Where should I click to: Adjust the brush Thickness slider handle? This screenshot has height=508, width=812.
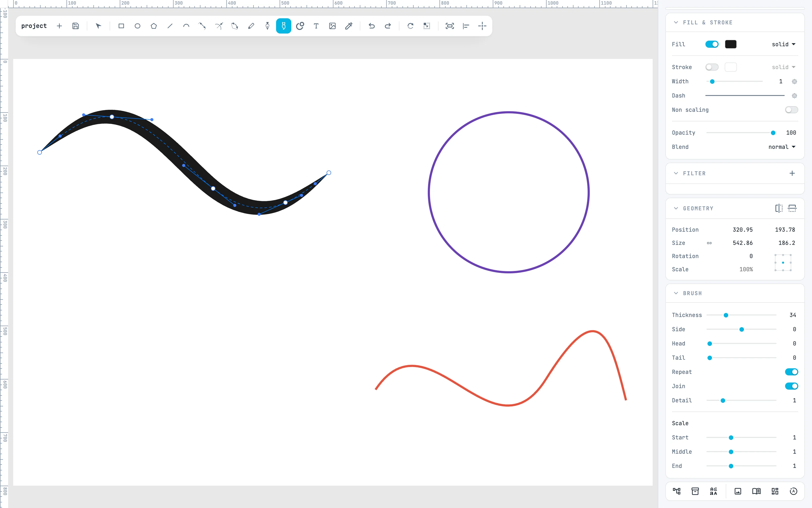(726, 315)
